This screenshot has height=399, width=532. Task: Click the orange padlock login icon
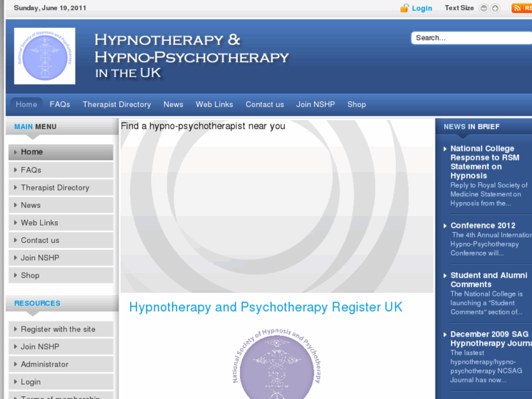click(x=404, y=8)
